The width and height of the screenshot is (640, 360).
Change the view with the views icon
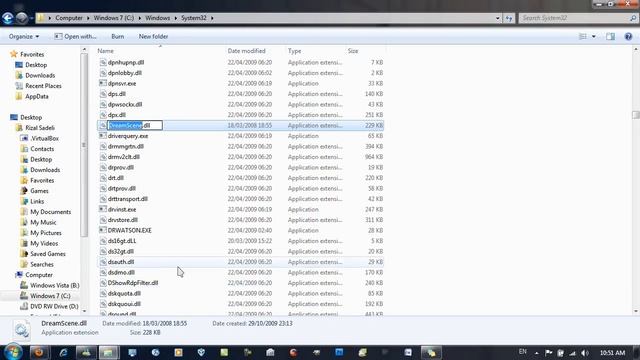[583, 36]
